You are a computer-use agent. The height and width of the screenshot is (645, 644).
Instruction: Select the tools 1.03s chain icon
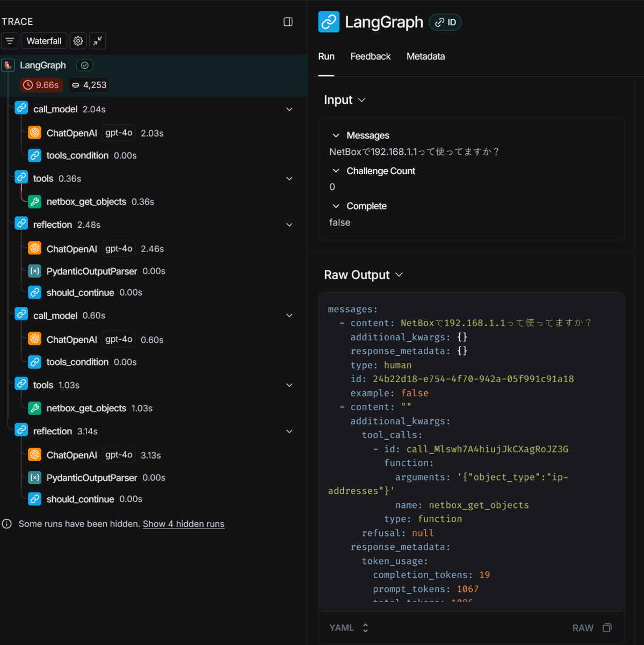(x=21, y=384)
